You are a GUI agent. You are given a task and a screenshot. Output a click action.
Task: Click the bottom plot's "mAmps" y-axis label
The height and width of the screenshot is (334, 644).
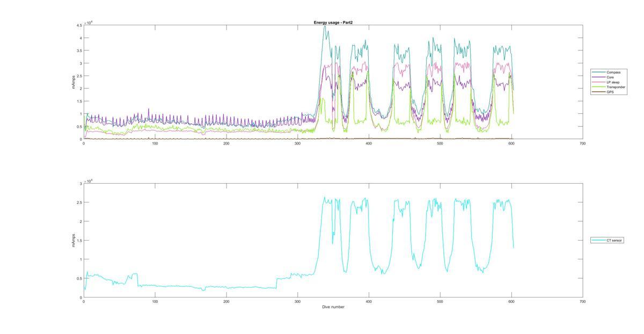(74, 240)
